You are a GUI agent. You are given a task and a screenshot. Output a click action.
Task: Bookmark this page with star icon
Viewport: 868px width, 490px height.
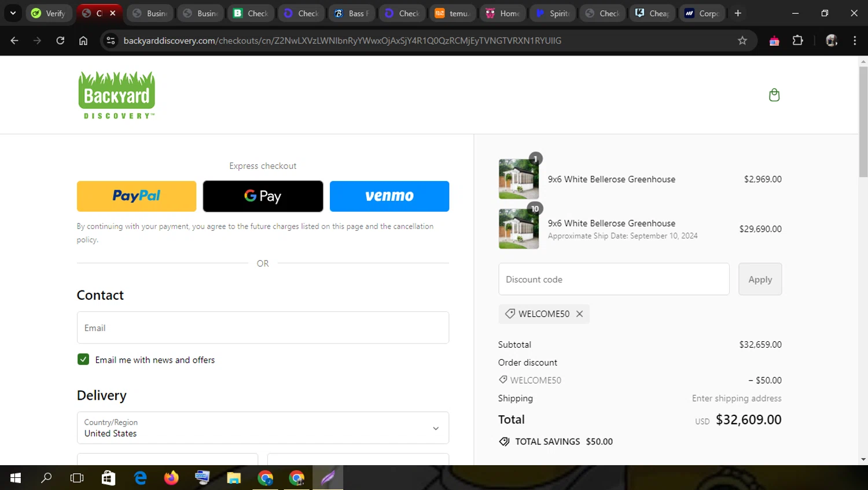pyautogui.click(x=742, y=40)
